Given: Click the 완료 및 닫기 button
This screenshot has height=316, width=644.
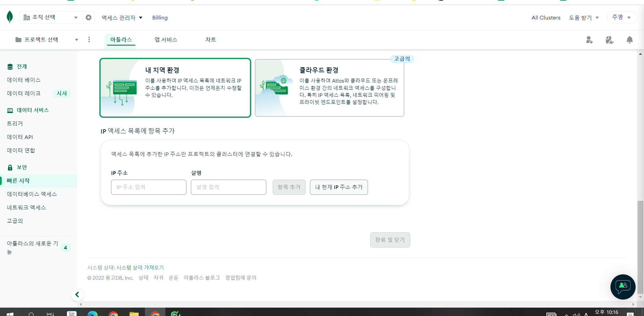Looking at the screenshot, I should point(390,240).
